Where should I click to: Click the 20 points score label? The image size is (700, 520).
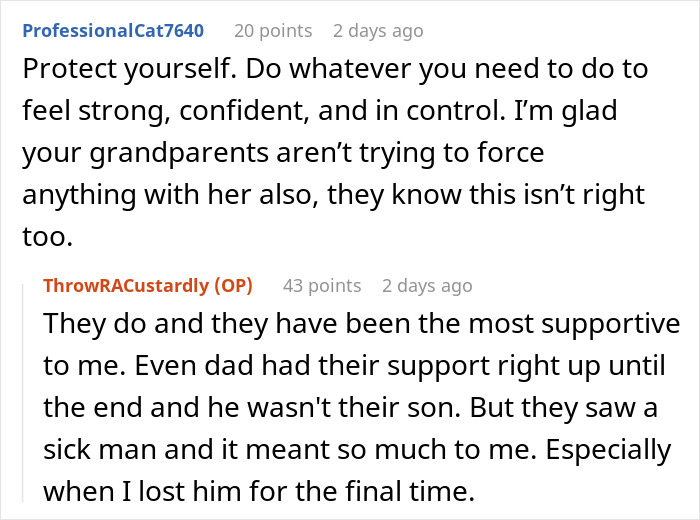273,31
